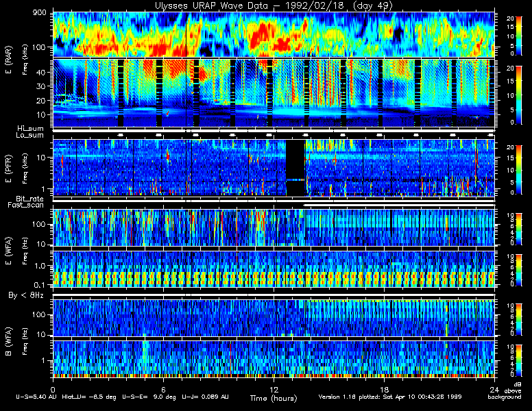Select the Lo_sum row label

coord(29,136)
